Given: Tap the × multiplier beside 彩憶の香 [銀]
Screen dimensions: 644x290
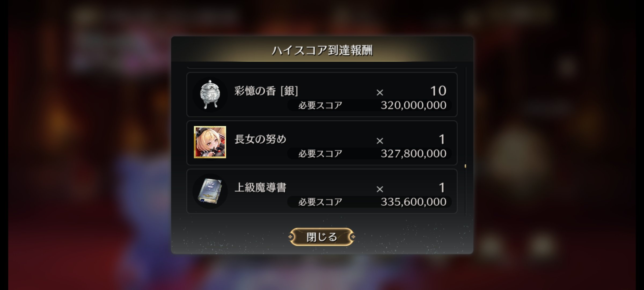Looking at the screenshot, I should 380,92.
